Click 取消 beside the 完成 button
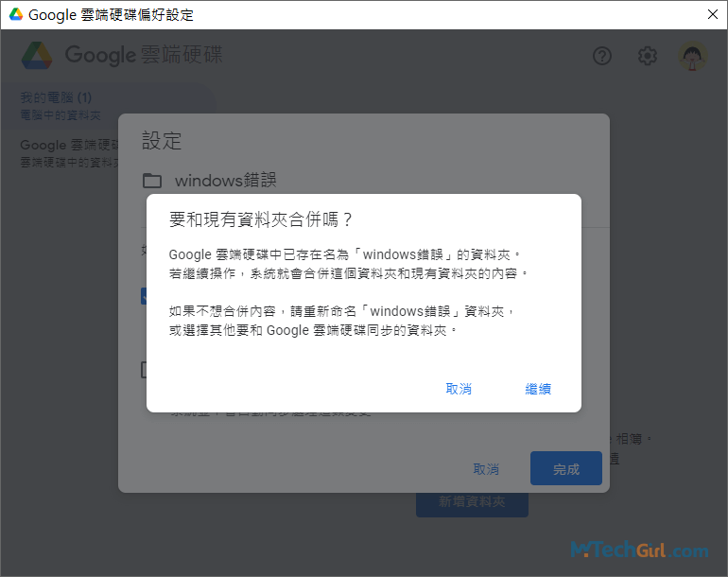Viewport: 728px width, 577px height. (x=486, y=469)
